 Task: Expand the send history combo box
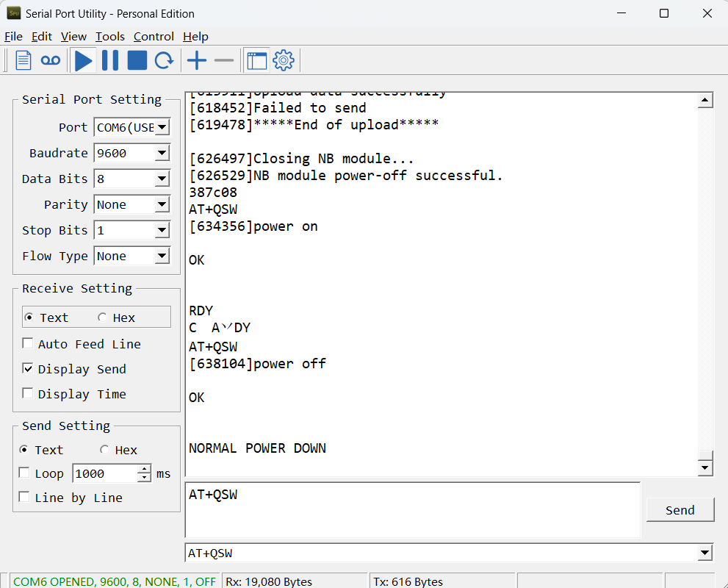pos(704,553)
